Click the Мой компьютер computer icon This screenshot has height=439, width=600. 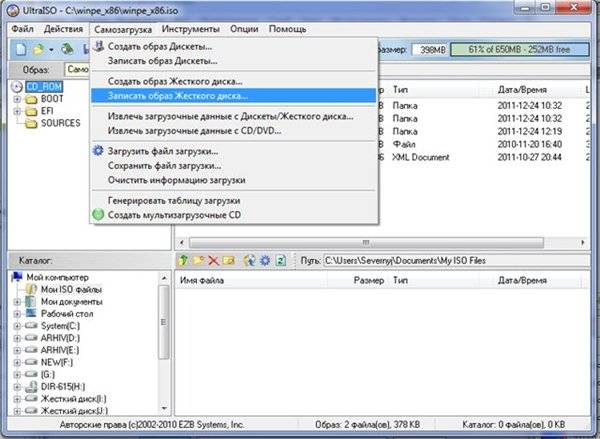tap(18, 276)
